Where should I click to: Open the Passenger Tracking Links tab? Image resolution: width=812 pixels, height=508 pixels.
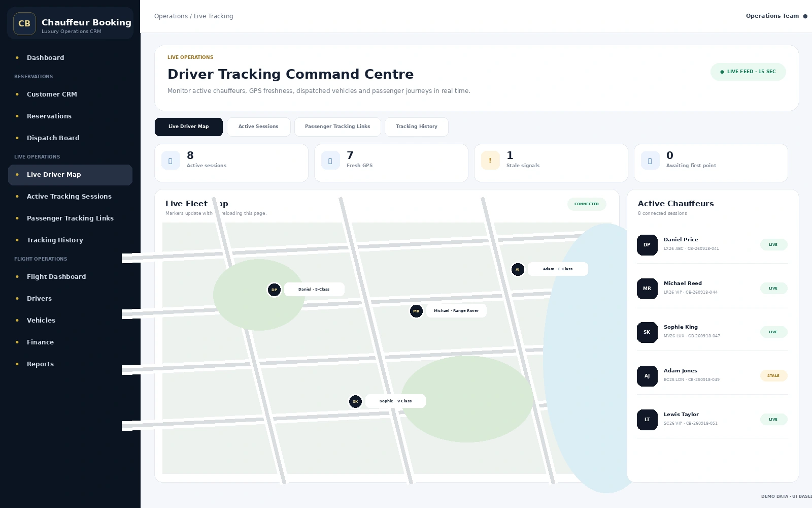point(337,127)
